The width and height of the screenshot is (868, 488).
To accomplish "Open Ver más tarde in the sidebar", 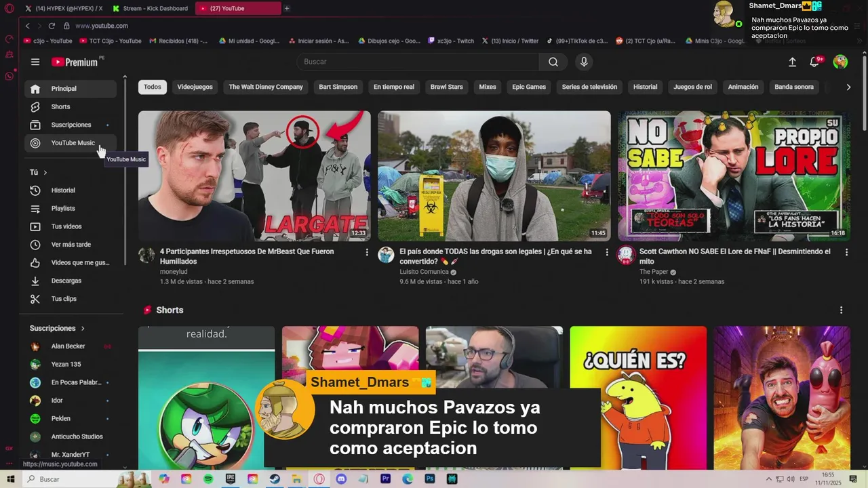I will tap(71, 245).
